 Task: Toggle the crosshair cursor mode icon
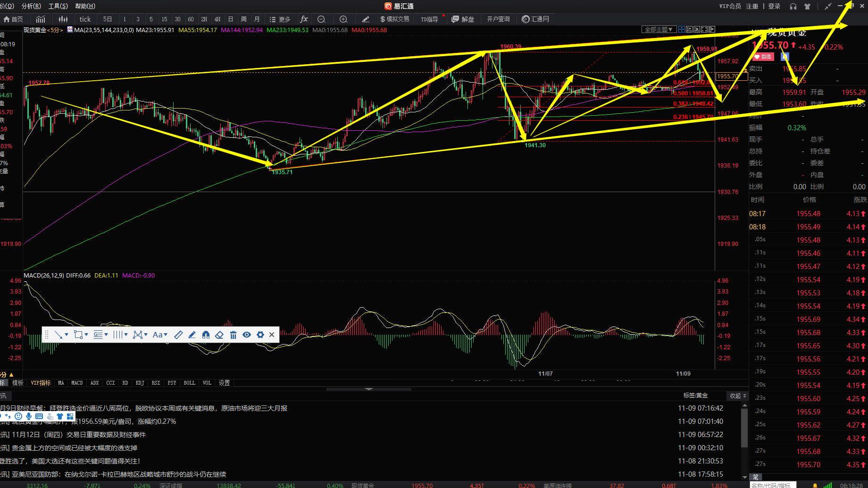point(681,29)
